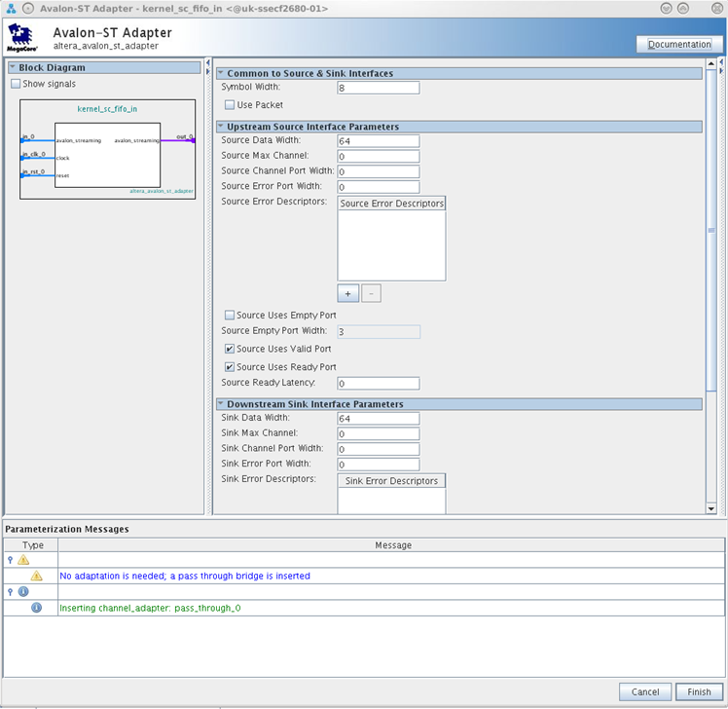The width and height of the screenshot is (728, 709).
Task: Click the Source Error Descriptors list area
Action: point(391,245)
